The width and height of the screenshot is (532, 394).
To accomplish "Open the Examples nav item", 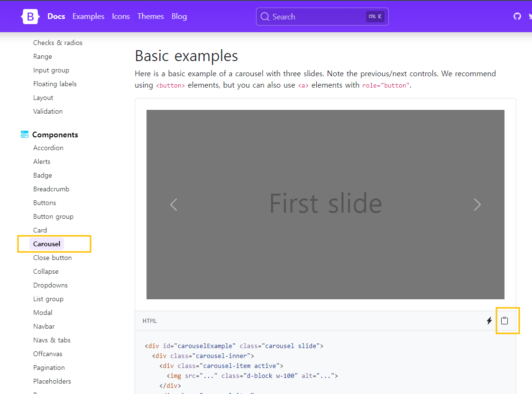I will [88, 16].
